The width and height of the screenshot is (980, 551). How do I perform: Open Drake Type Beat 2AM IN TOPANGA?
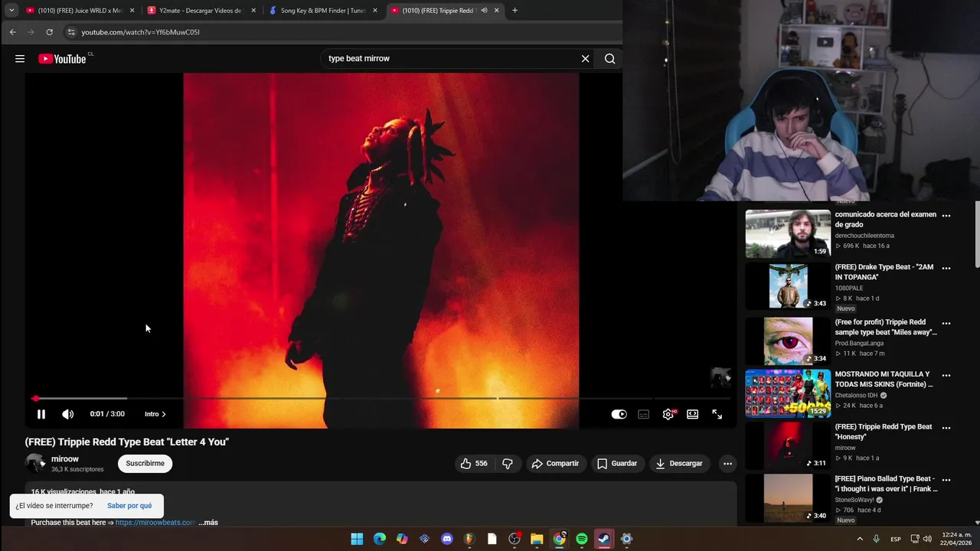[x=884, y=272]
